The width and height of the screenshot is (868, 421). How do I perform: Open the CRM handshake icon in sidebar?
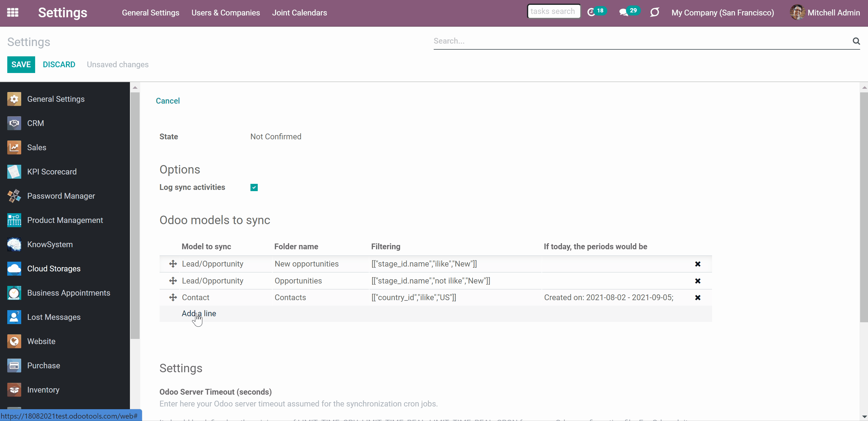coord(14,123)
